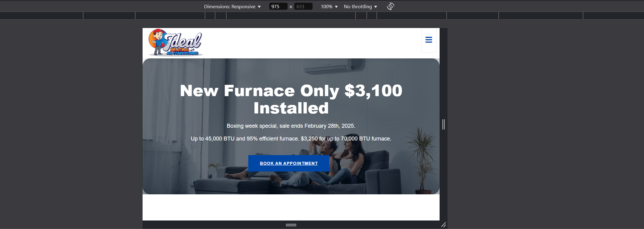Click the viewport width field showing 975

coord(278,6)
